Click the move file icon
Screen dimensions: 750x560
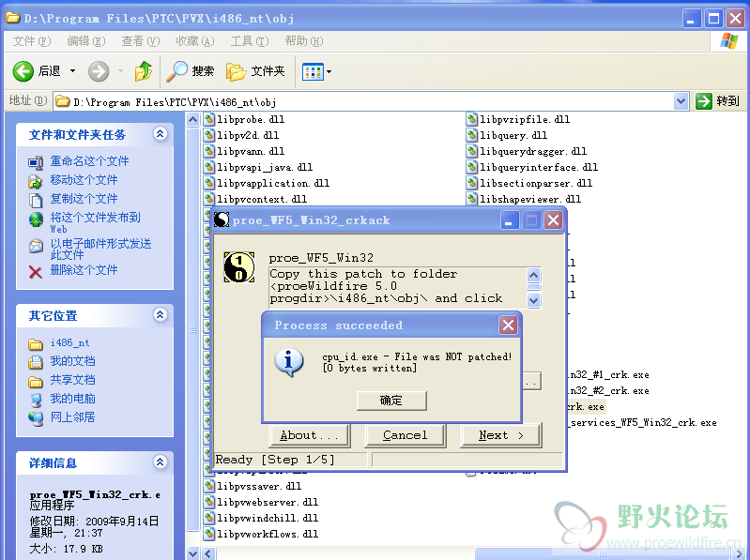[x=36, y=182]
